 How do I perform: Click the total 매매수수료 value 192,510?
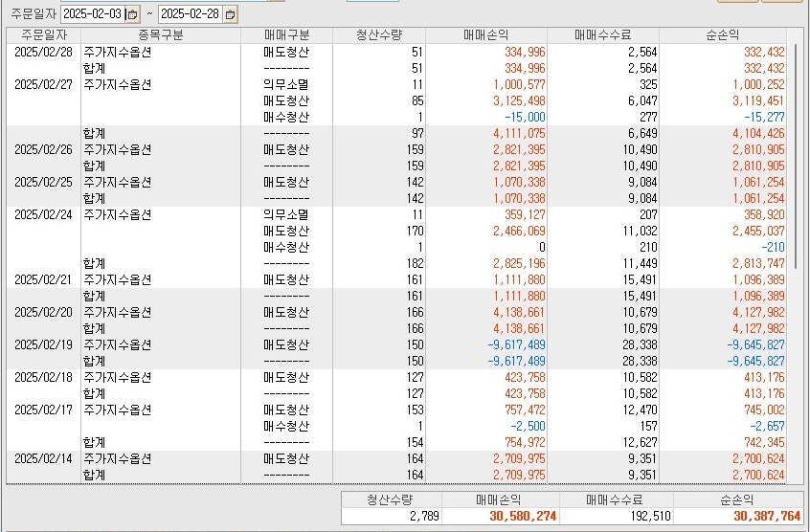point(649,516)
